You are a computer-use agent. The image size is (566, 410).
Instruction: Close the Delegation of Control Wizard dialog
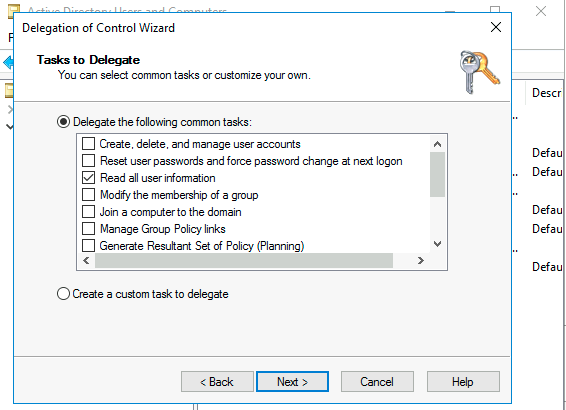tap(496, 27)
